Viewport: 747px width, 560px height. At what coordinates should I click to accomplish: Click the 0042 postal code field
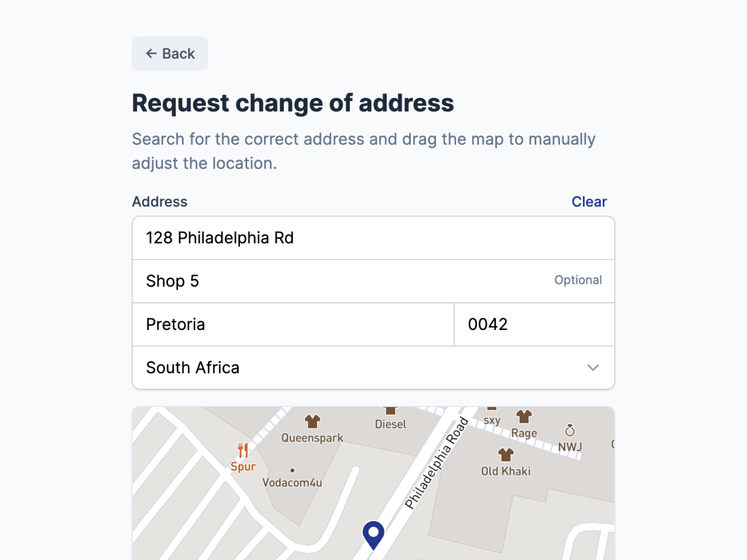(534, 325)
